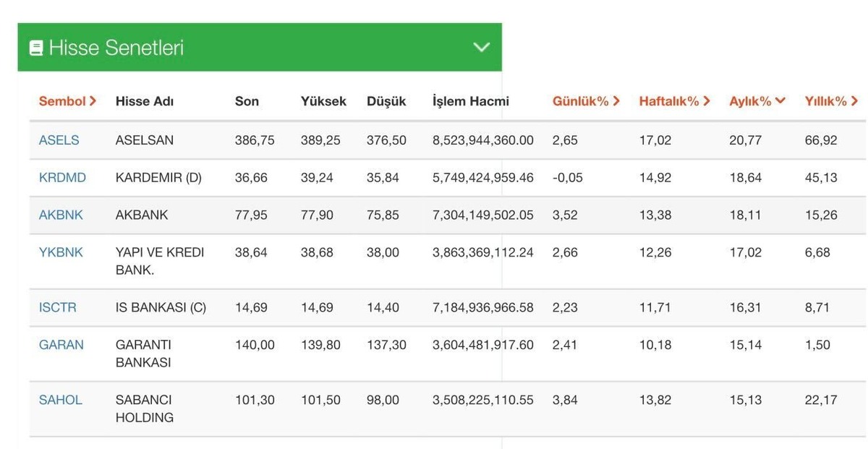This screenshot has width=868, height=449.
Task: Click the Hisse Adı column header
Action: (x=145, y=101)
